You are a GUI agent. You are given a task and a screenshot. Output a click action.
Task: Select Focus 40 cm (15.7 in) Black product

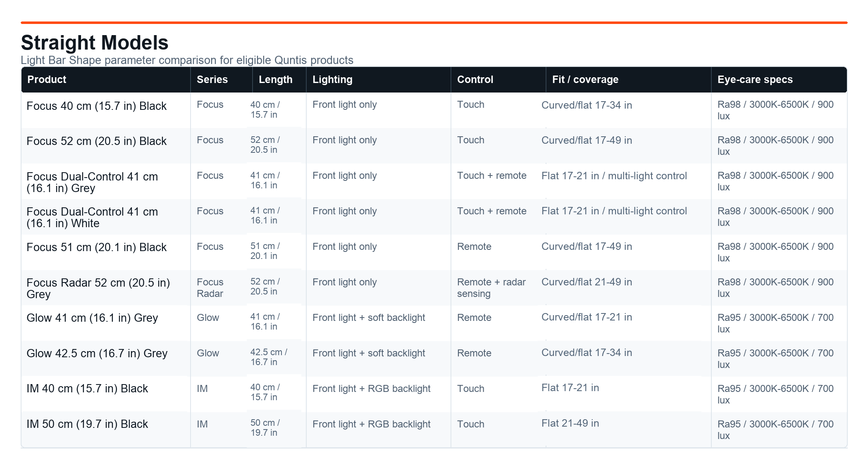tap(97, 106)
